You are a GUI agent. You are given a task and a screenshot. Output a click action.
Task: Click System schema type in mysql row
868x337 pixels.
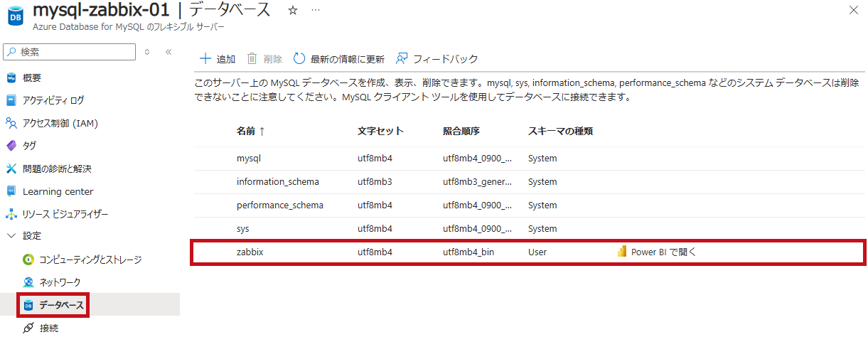tap(542, 159)
